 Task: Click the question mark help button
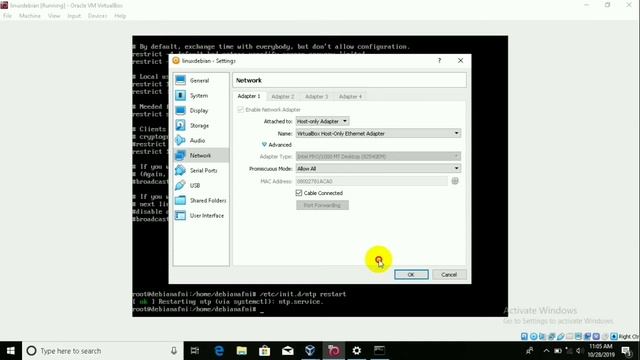440,60
